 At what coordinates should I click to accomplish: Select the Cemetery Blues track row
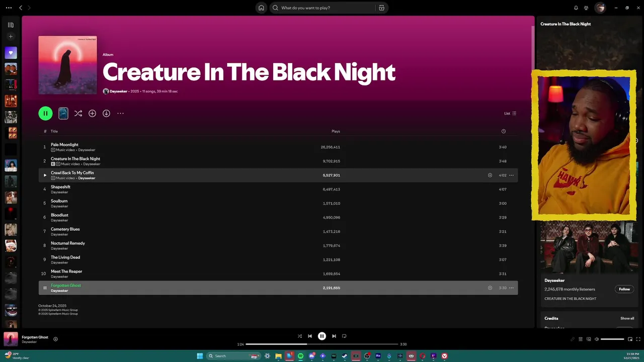coord(278,231)
